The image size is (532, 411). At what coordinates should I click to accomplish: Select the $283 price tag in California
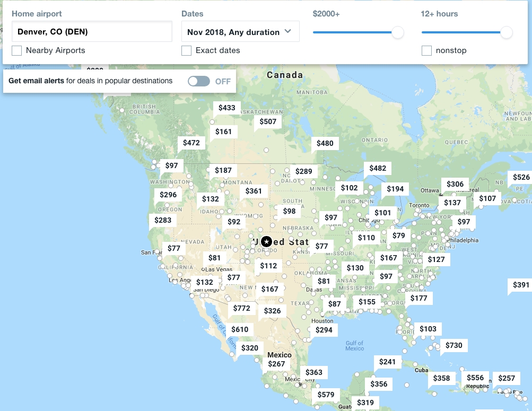point(163,220)
